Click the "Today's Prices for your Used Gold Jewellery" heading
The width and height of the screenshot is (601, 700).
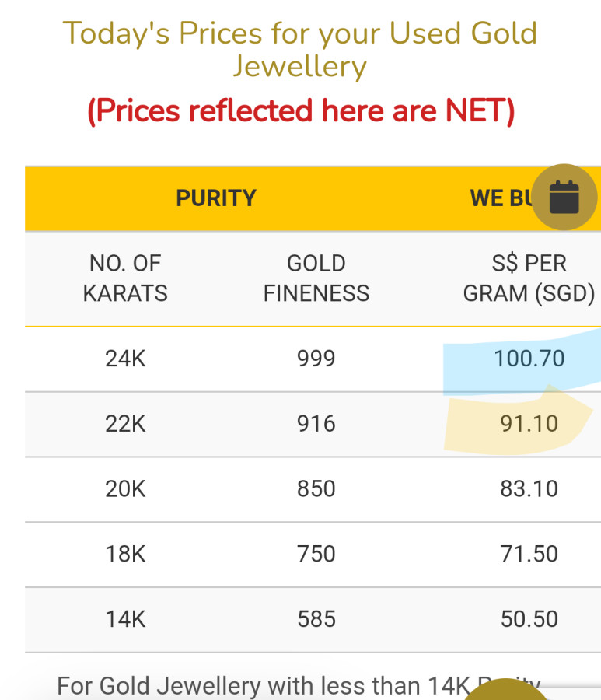pyautogui.click(x=299, y=48)
